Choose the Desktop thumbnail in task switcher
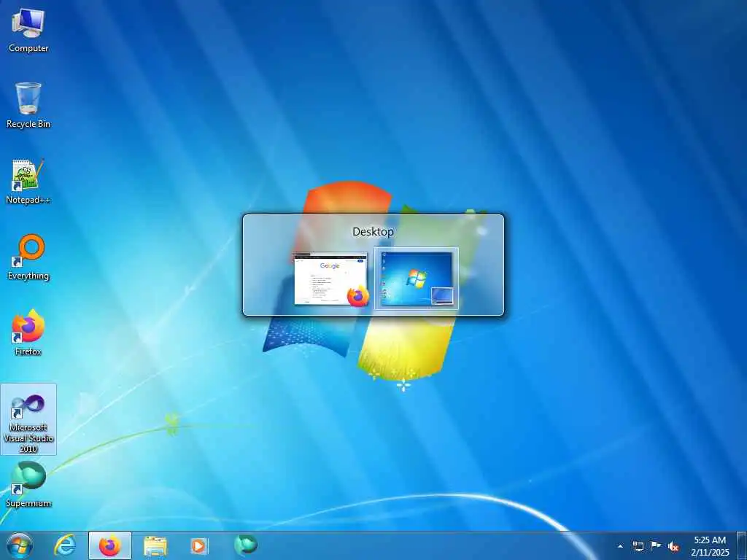Viewport: 747px width, 560px height. (417, 279)
